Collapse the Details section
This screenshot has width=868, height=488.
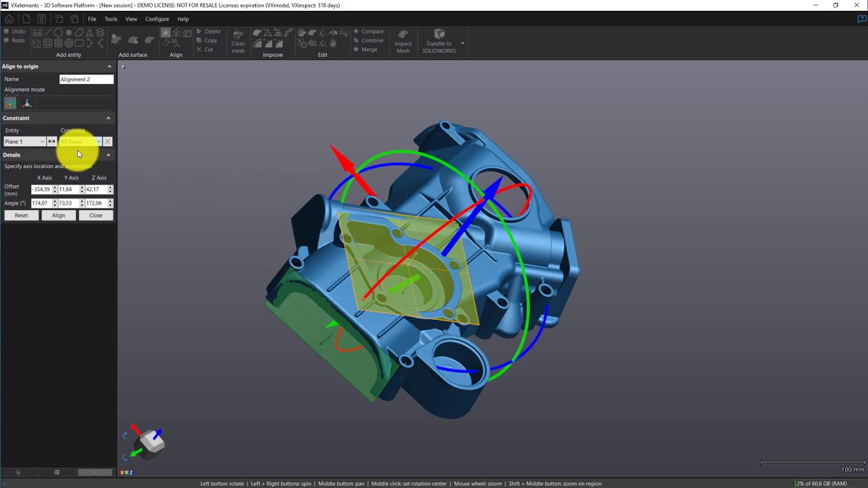tap(108, 155)
